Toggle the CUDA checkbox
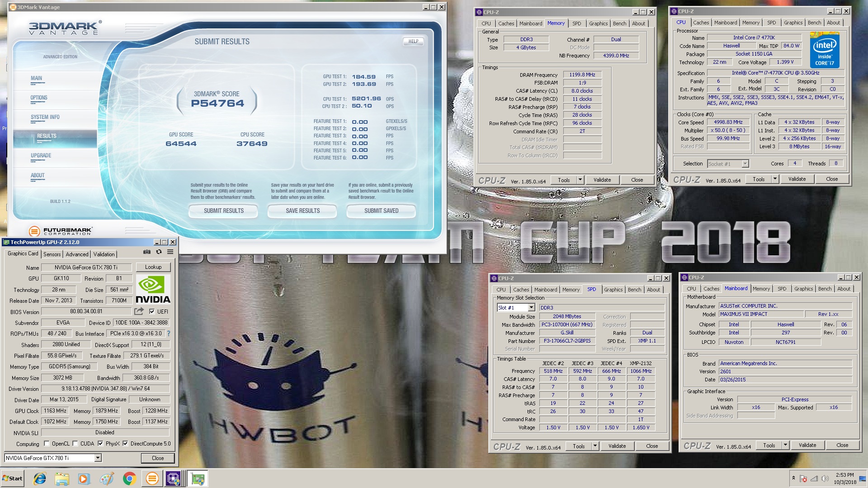The width and height of the screenshot is (868, 488). [75, 444]
